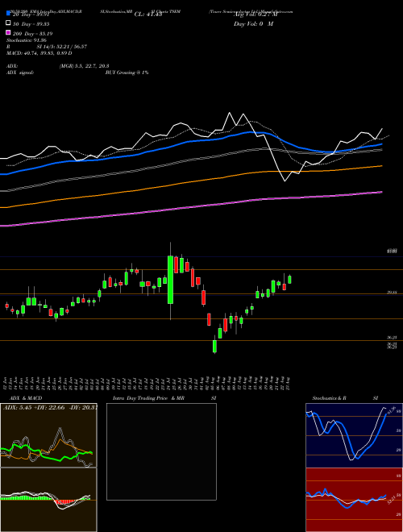This screenshot has height=532, width=403.
Task: Open the MACD histogram chart thumbnail
Action: point(48,500)
